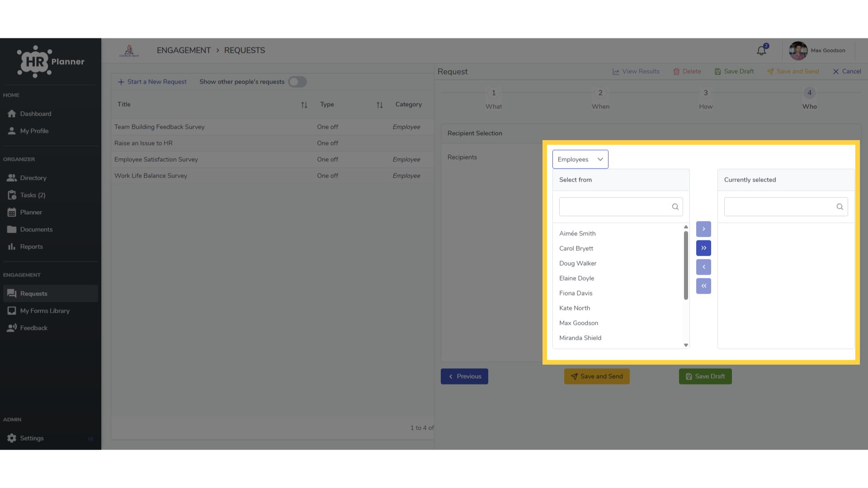The image size is (868, 488).
Task: Remove all with double left arrow
Action: tap(703, 286)
